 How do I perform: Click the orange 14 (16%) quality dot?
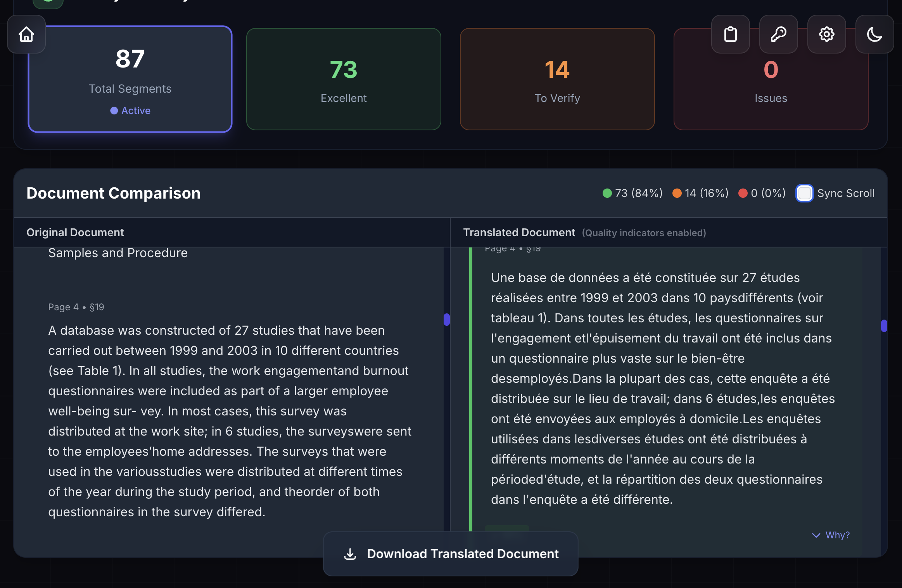tap(678, 193)
